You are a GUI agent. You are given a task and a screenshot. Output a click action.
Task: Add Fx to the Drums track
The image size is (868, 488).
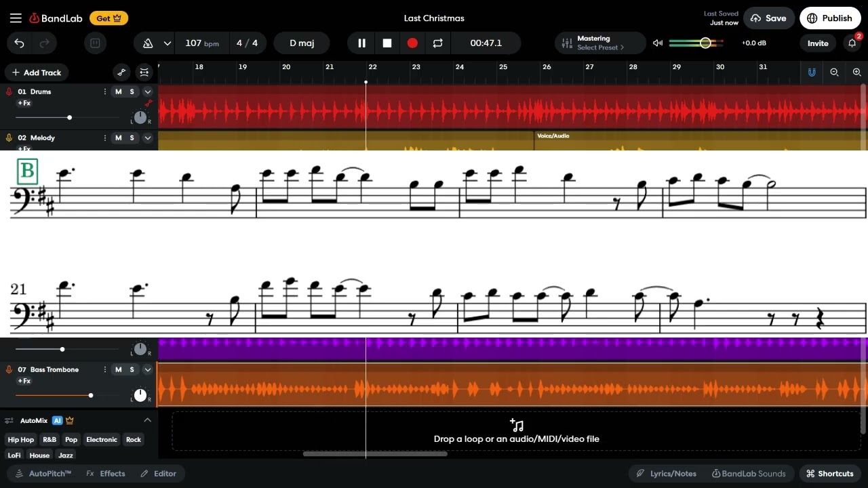24,103
